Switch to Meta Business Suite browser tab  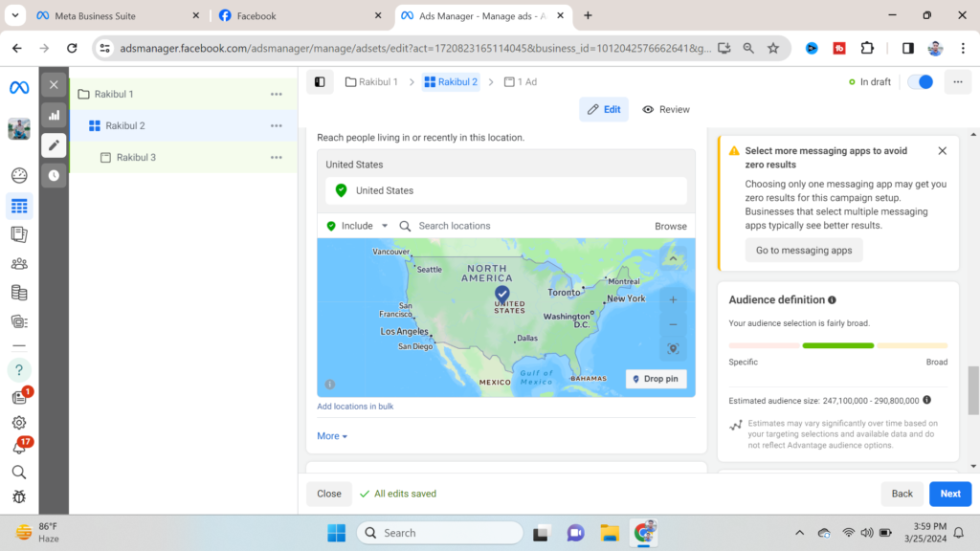point(116,15)
